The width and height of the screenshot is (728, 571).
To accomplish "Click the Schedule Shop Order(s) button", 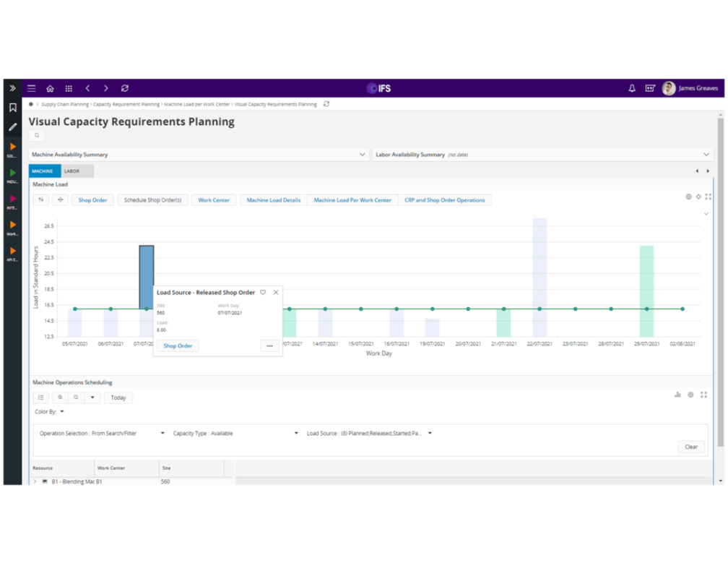I will click(152, 199).
